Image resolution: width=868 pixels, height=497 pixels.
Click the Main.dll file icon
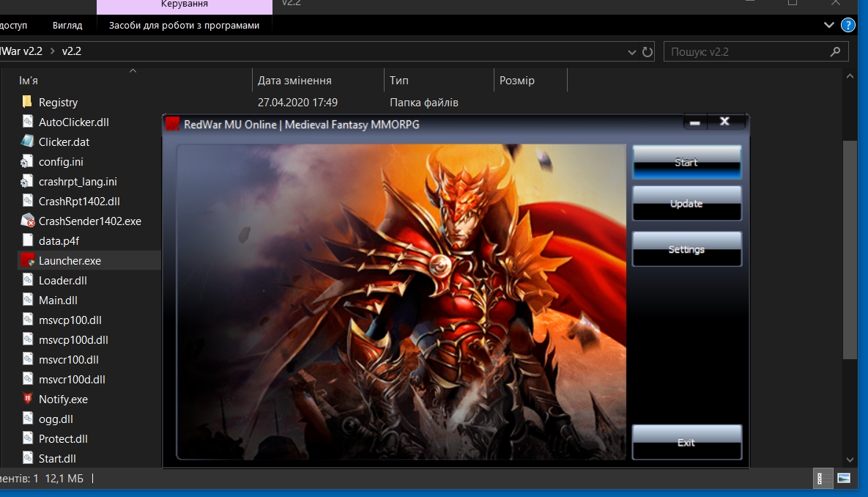point(27,300)
